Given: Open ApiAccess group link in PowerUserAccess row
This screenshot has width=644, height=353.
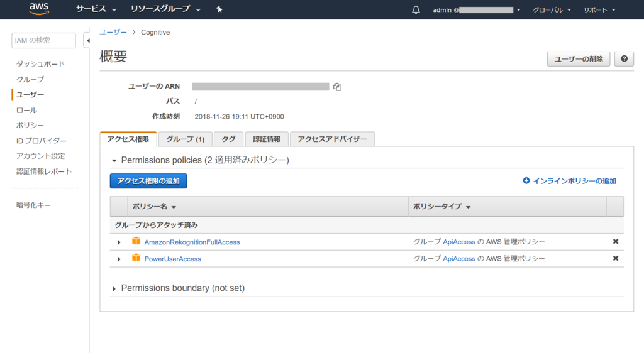Looking at the screenshot, I should 458,259.
